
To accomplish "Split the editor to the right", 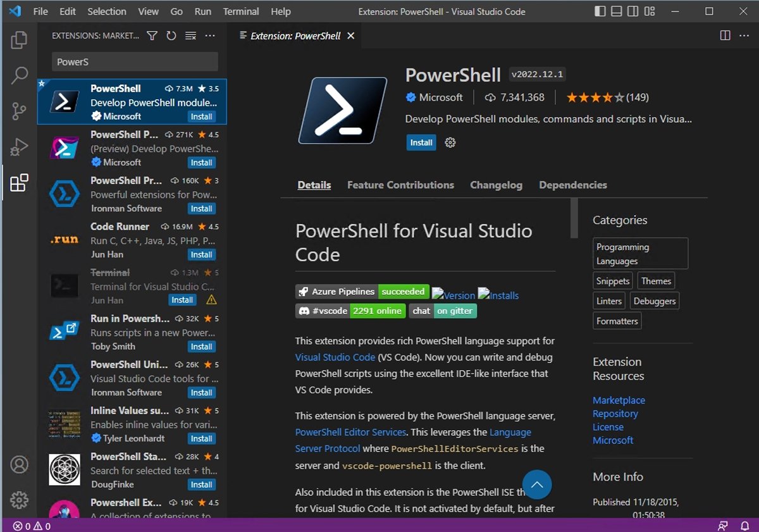I will (725, 36).
